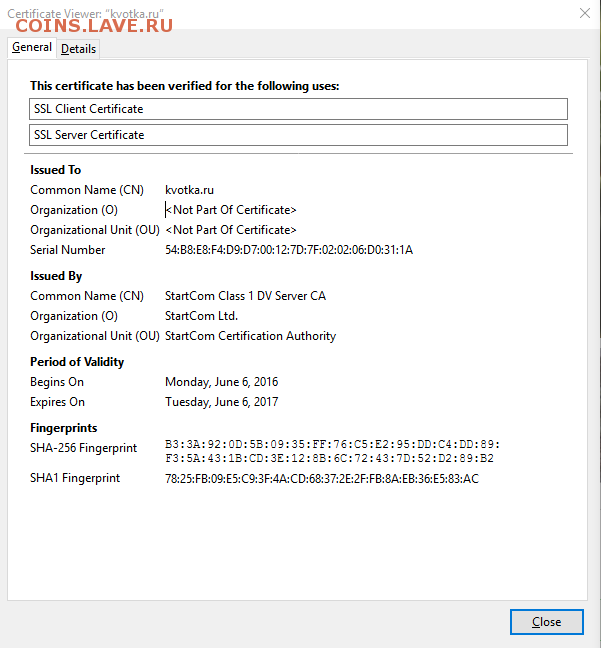Screen dimensions: 601x648
Task: Select the SSL Client Certificate field
Action: 298,109
